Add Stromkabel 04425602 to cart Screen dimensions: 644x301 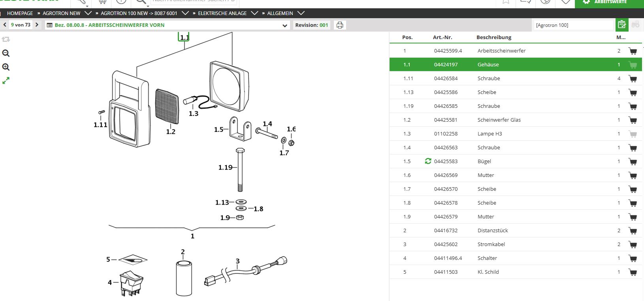click(633, 245)
